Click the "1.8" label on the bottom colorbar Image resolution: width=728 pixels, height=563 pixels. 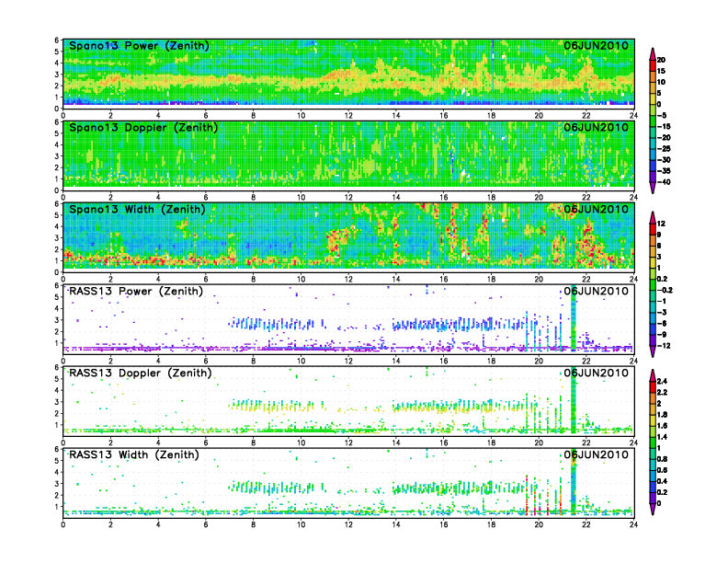[662, 414]
